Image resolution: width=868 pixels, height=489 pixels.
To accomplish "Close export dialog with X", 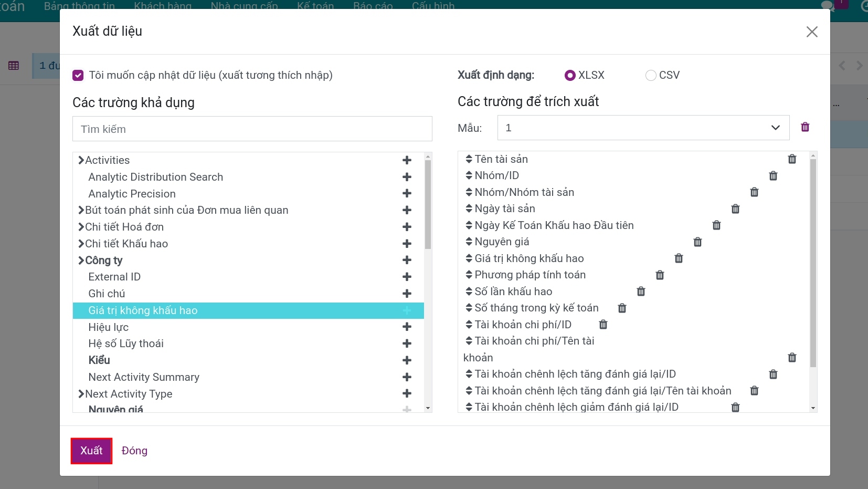I will point(812,32).
